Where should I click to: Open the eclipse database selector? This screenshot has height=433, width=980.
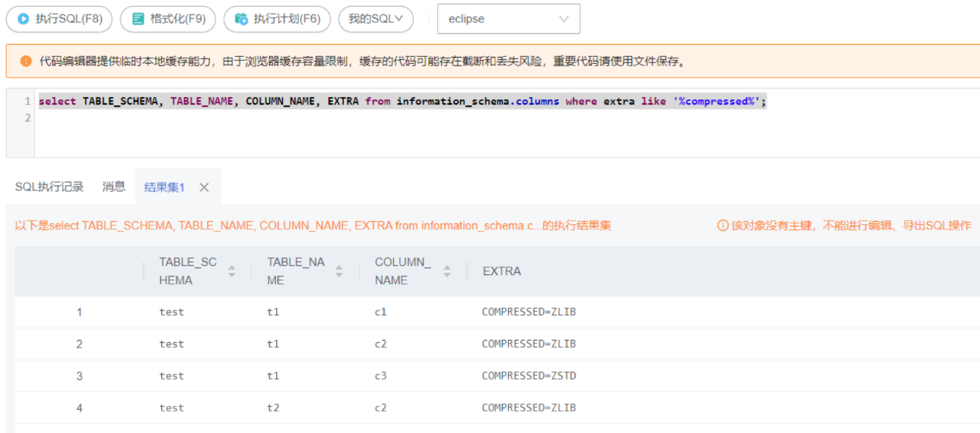tap(509, 18)
